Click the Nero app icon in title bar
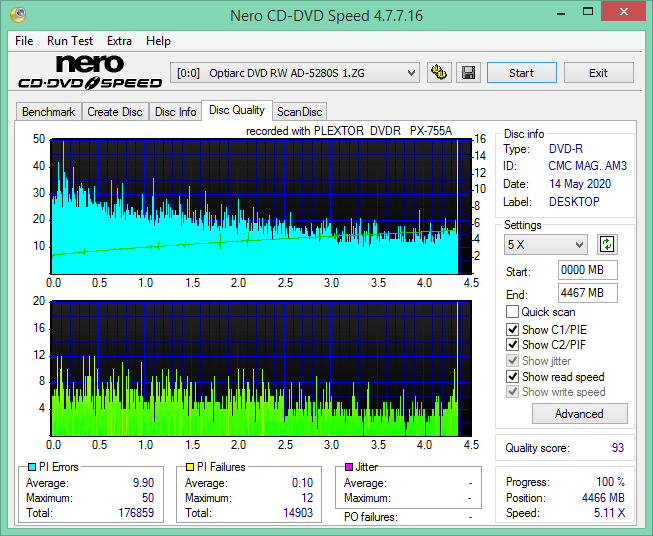 tap(18, 15)
